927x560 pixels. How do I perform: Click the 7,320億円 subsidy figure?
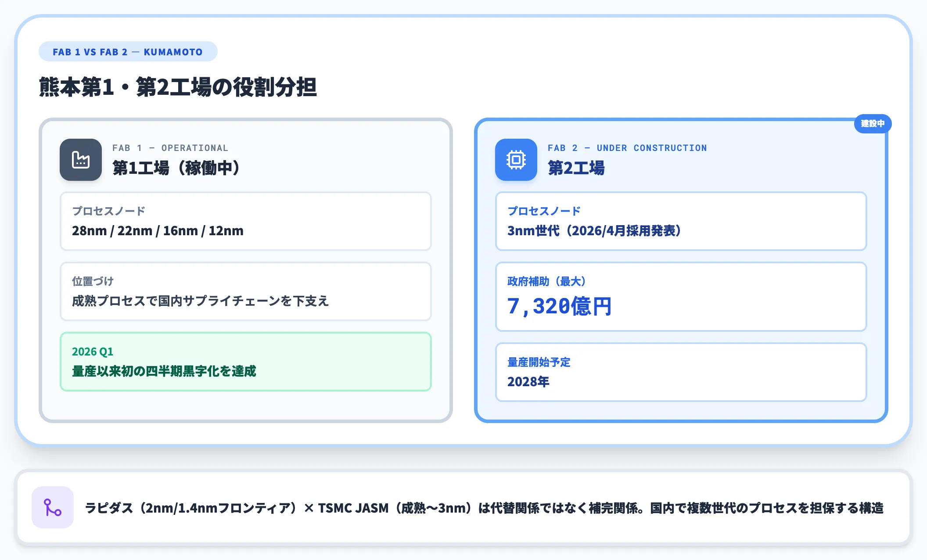tap(559, 306)
